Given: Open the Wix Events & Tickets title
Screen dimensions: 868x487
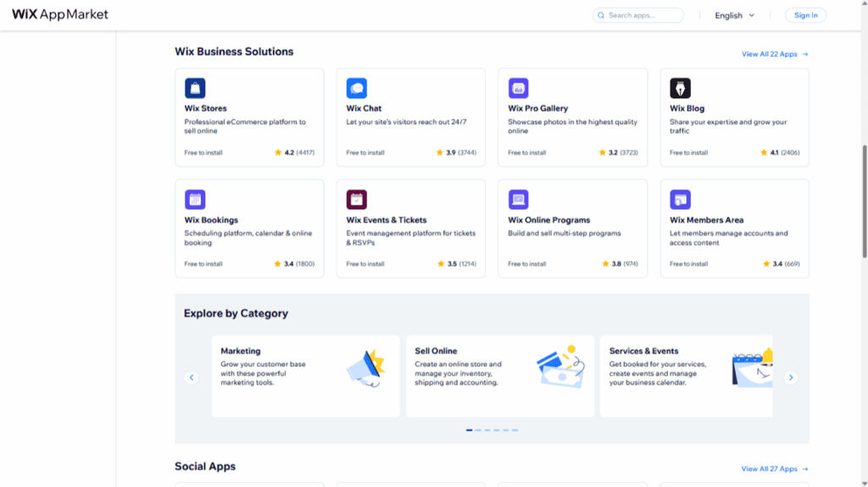Looking at the screenshot, I should pos(387,219).
